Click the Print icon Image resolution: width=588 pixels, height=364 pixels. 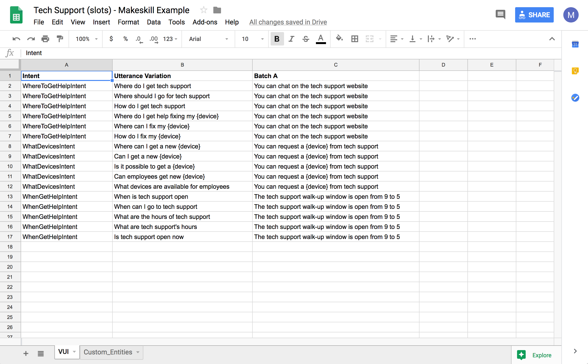click(x=45, y=39)
